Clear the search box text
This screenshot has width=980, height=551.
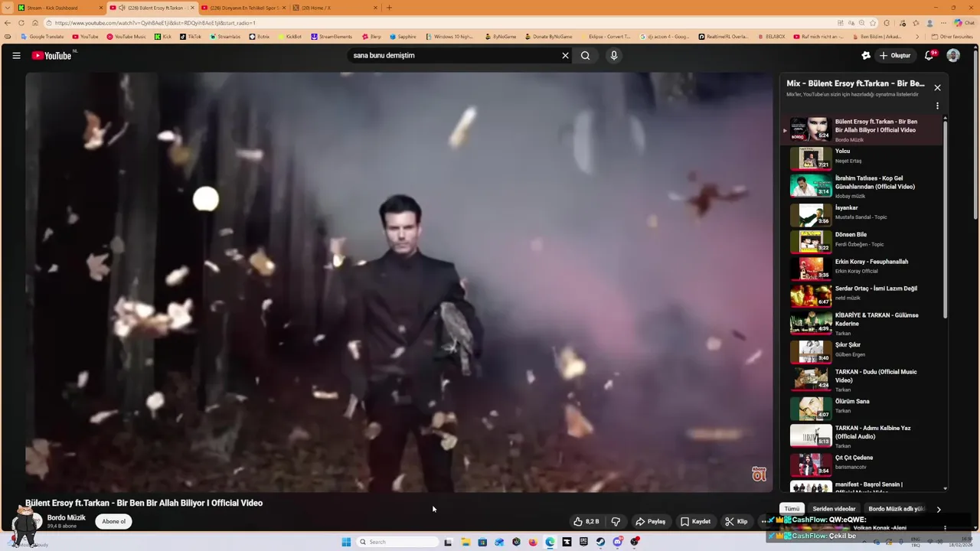(565, 55)
